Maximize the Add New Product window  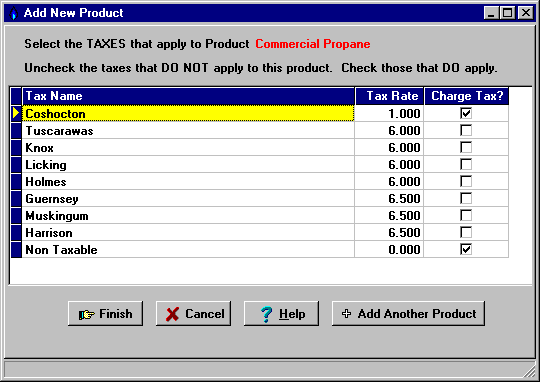click(x=508, y=13)
